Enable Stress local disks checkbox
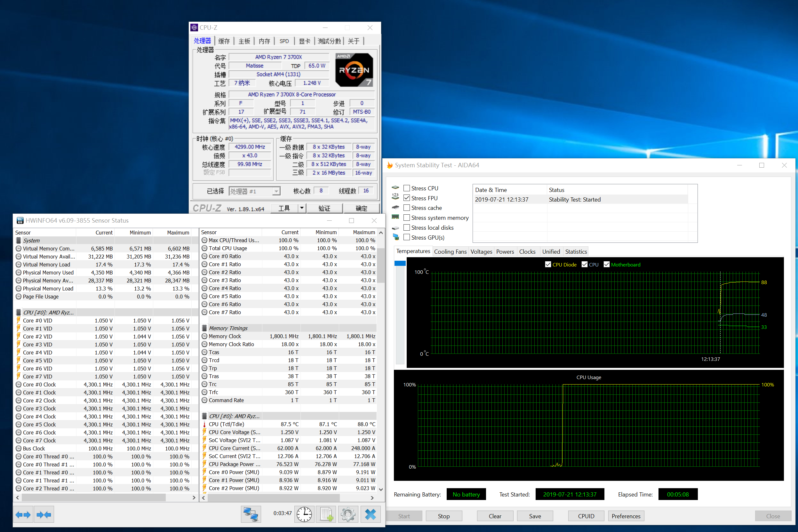The image size is (798, 532). pyautogui.click(x=406, y=227)
